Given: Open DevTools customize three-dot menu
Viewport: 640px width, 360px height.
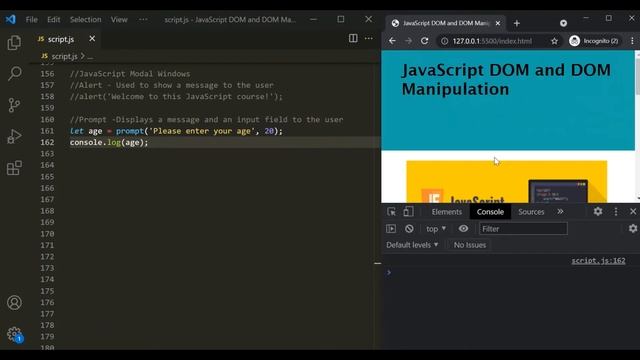Looking at the screenshot, I should click(616, 211).
